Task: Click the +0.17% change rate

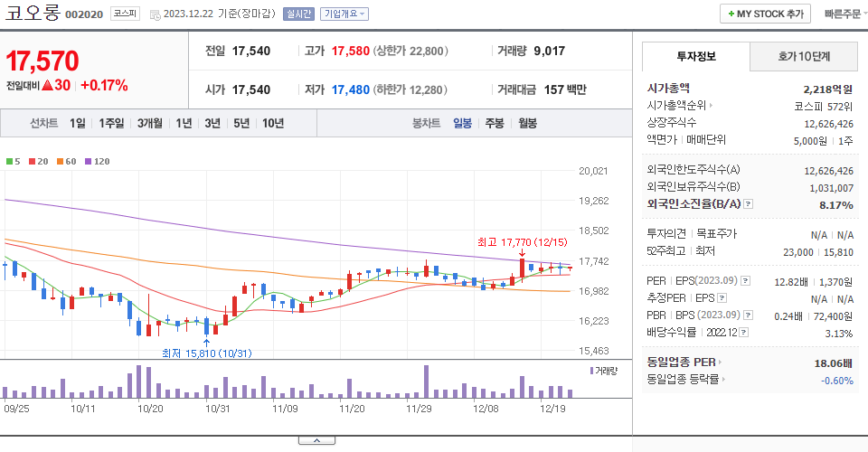Action: click(x=104, y=86)
